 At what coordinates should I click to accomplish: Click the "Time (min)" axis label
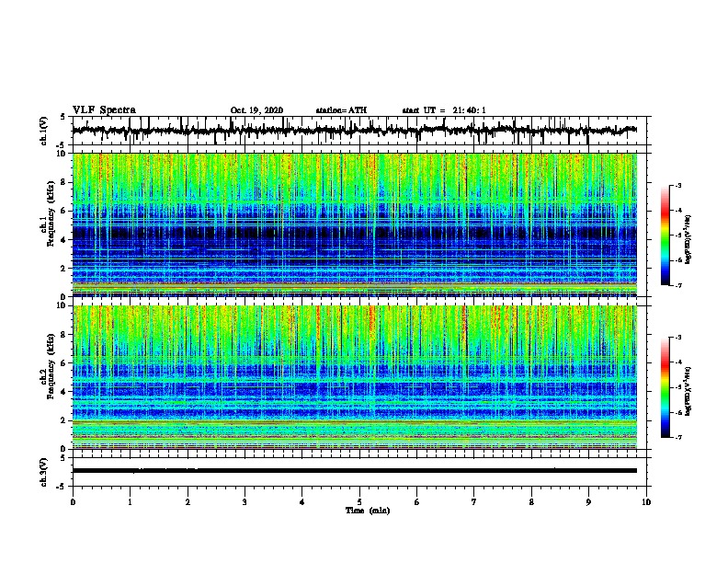(x=368, y=511)
